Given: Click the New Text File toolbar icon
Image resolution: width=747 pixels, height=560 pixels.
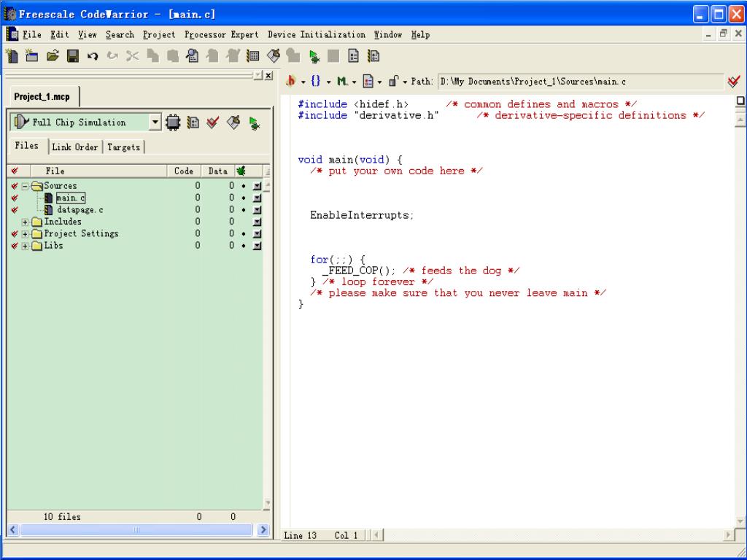Looking at the screenshot, I should (12, 56).
